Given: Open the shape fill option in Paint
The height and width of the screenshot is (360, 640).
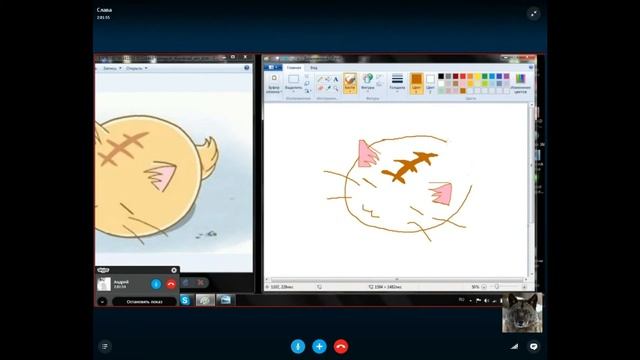Looking at the screenshot, I should [x=378, y=84].
